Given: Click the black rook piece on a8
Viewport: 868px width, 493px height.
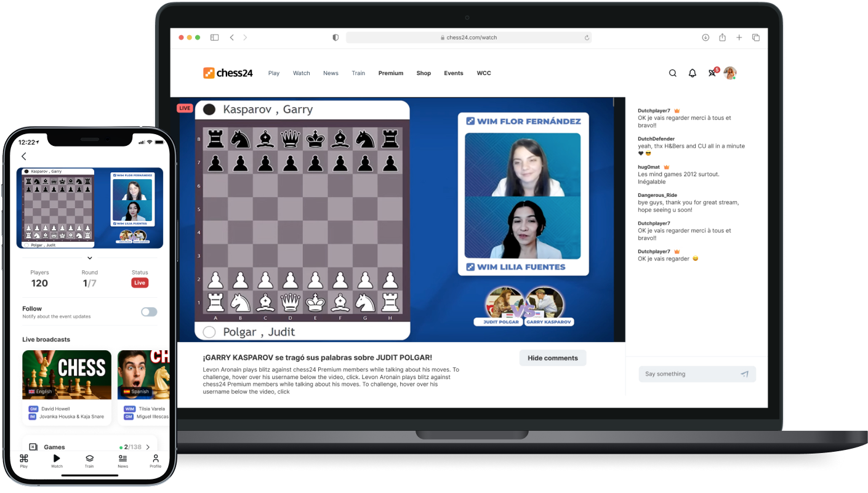Looking at the screenshot, I should [x=215, y=139].
